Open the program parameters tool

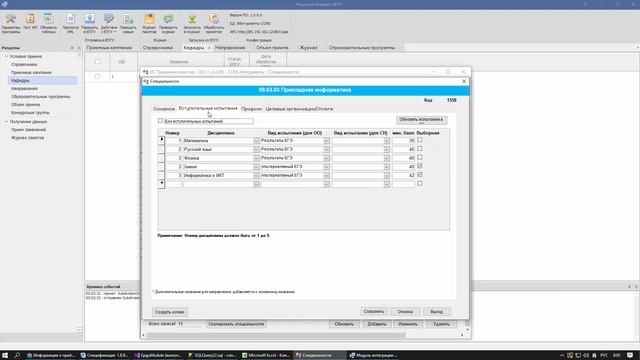tap(11, 23)
